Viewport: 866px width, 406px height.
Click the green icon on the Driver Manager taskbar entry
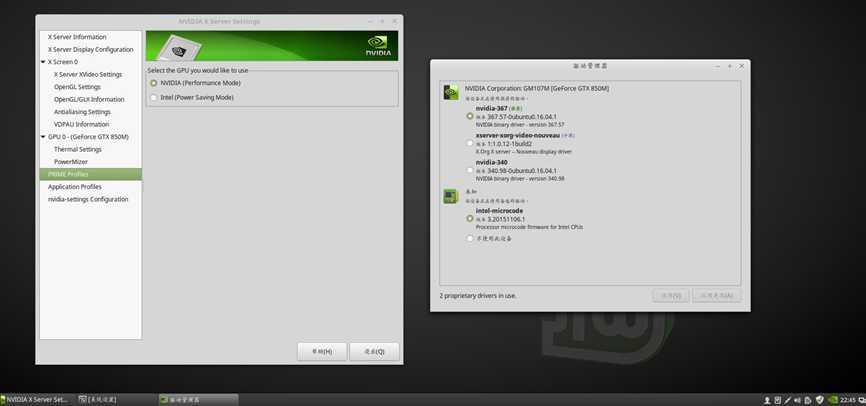(164, 399)
